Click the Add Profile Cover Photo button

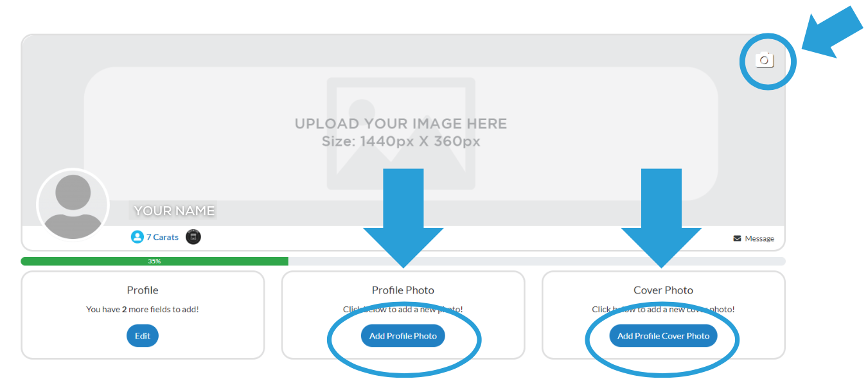tap(663, 336)
